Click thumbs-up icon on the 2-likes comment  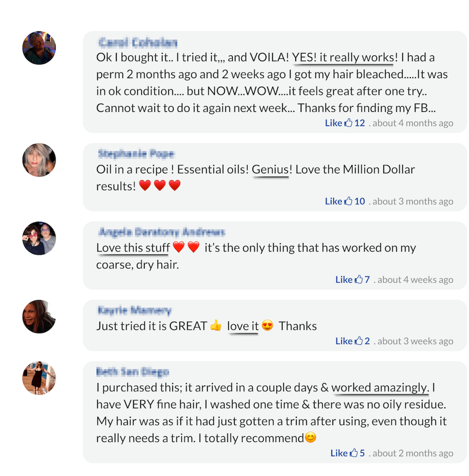(x=359, y=341)
